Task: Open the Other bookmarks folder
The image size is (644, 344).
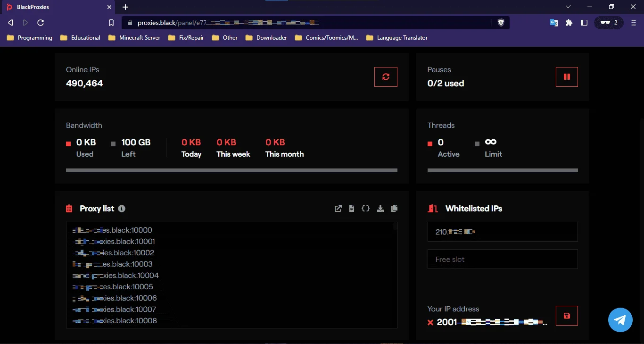Action: point(225,38)
